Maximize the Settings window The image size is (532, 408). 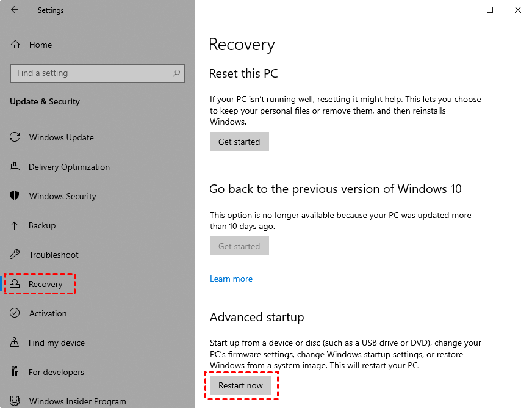[490, 10]
